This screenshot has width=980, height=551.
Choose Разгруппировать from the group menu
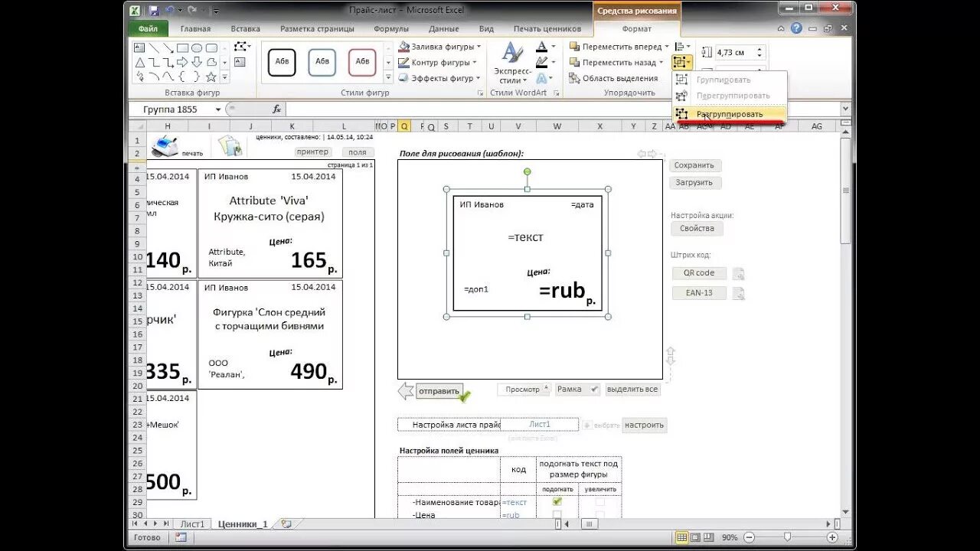point(730,114)
